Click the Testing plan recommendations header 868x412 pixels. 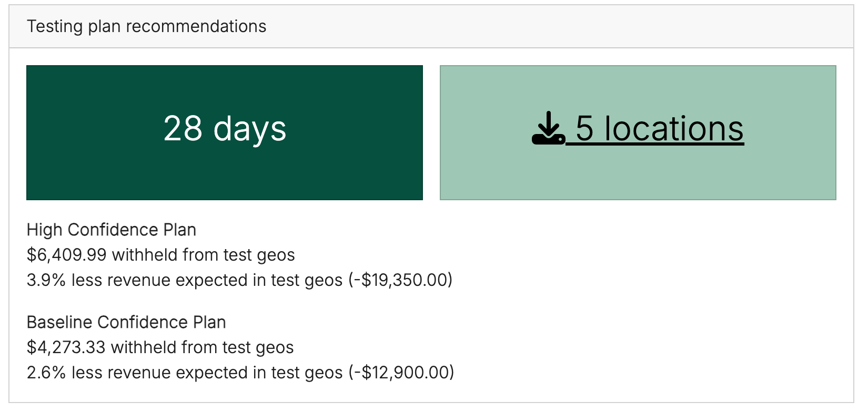click(x=147, y=26)
